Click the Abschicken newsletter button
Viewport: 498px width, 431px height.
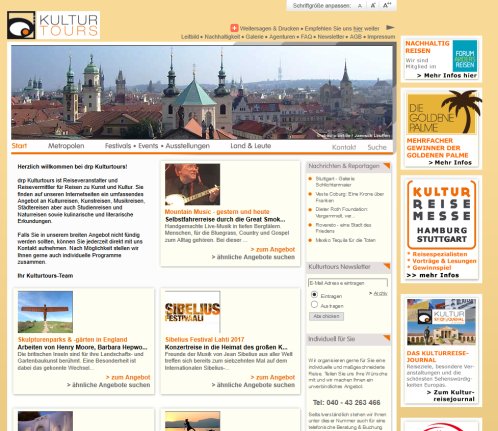(326, 316)
